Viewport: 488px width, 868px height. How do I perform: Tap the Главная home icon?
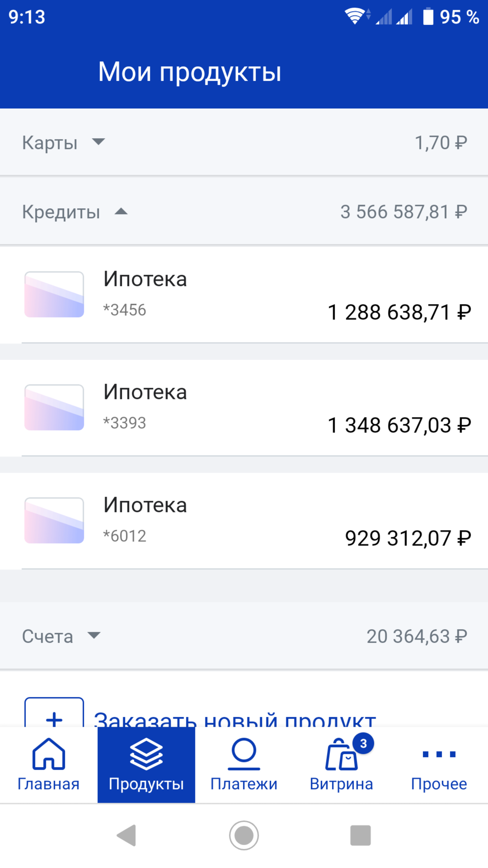(x=49, y=755)
